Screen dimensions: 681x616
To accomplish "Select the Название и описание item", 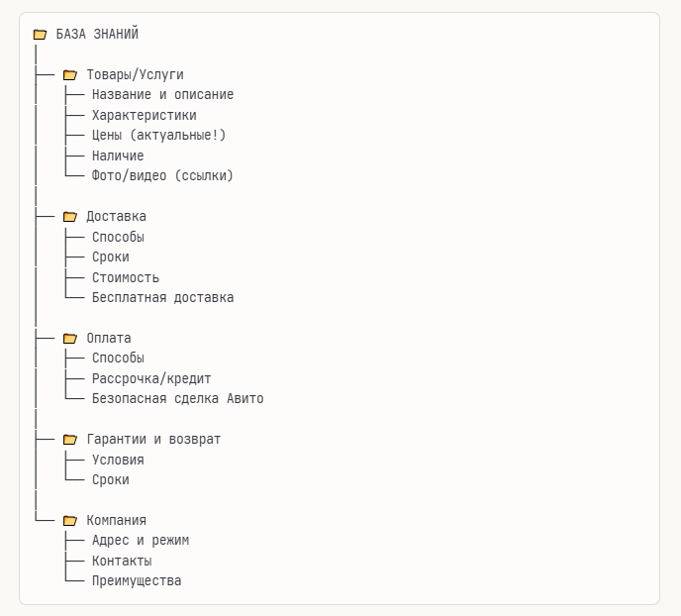I will (x=162, y=95).
